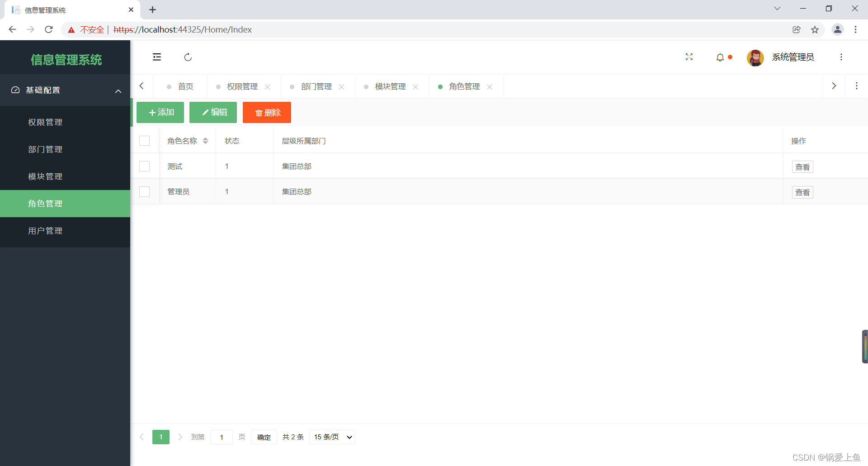Open the browser tab search chevron

click(x=777, y=9)
